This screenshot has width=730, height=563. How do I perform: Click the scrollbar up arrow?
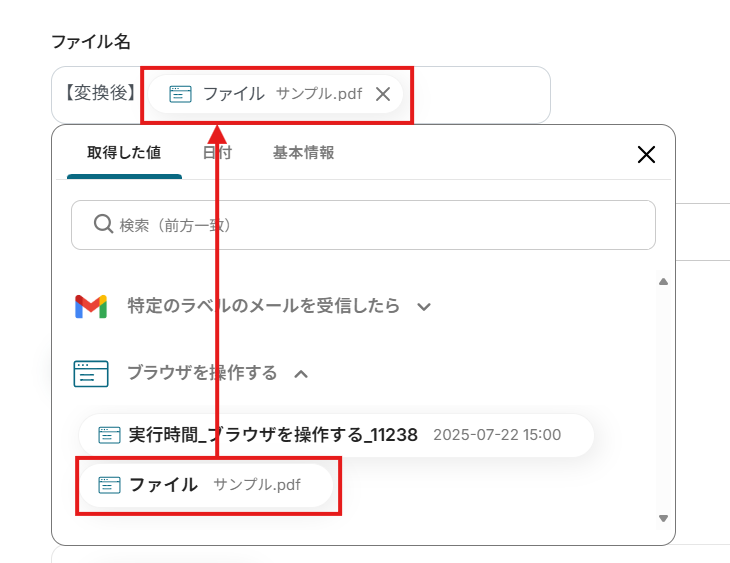[663, 282]
